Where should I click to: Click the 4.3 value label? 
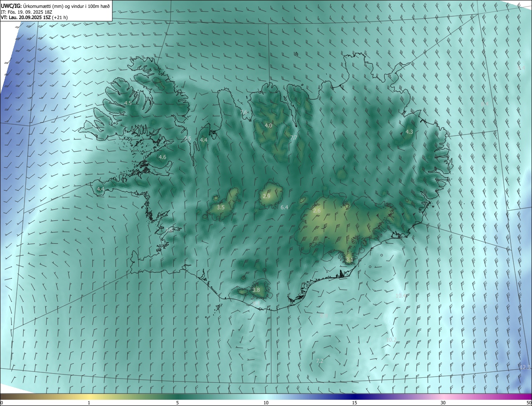point(409,132)
